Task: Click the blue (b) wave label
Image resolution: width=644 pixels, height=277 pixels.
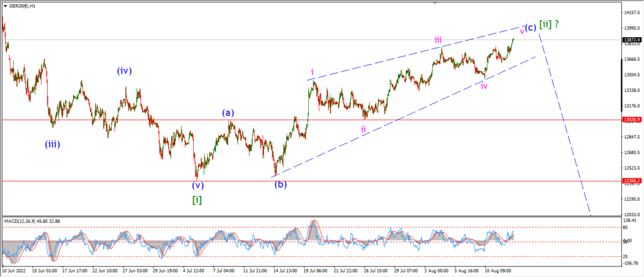Action: click(280, 184)
